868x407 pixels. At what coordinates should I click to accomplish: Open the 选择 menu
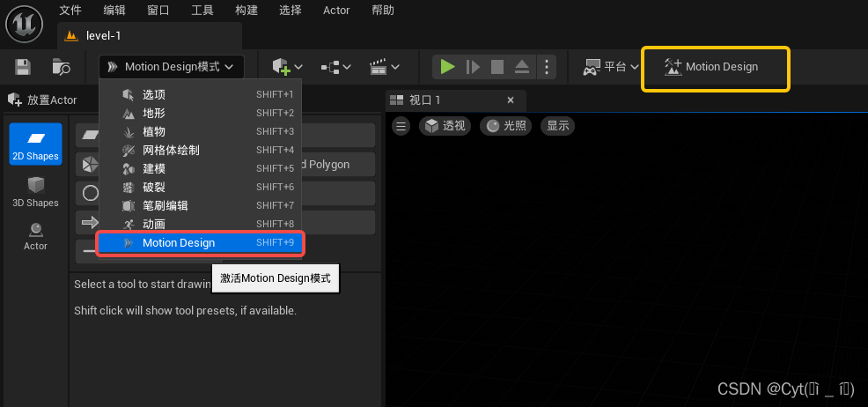click(x=291, y=10)
